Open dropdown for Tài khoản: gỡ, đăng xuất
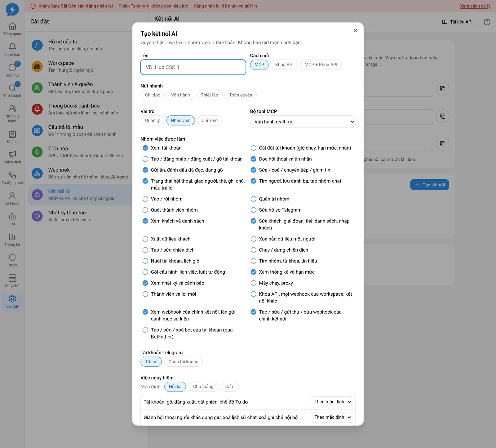The height and width of the screenshot is (448, 496). coord(331,402)
